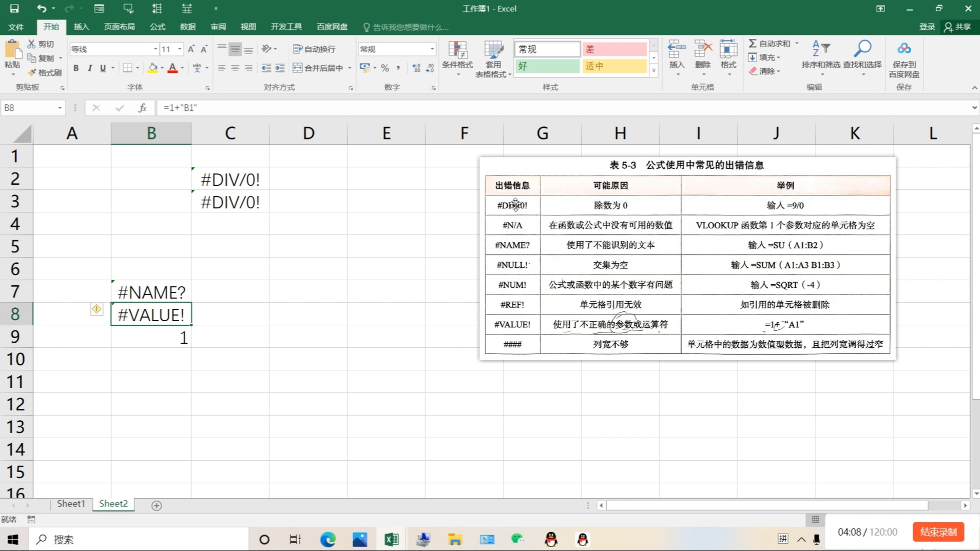
Task: Expand the formula bar
Action: (974, 108)
